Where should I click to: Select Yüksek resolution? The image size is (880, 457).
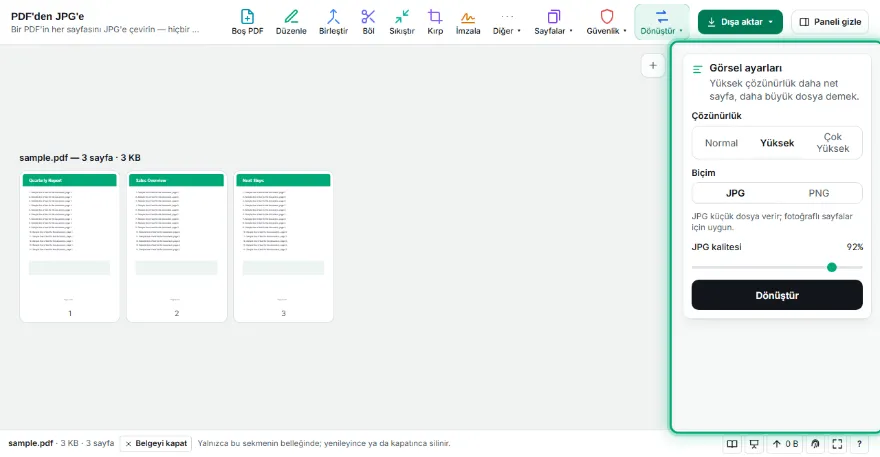pos(777,143)
